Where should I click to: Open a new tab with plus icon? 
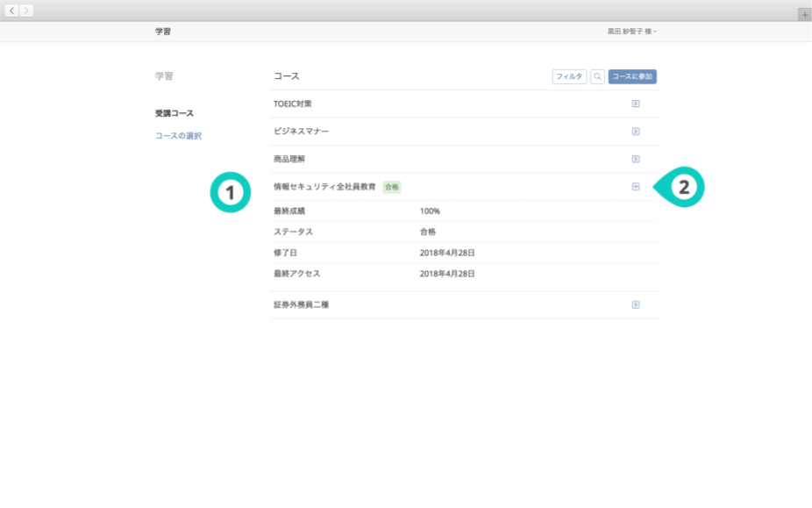(804, 15)
